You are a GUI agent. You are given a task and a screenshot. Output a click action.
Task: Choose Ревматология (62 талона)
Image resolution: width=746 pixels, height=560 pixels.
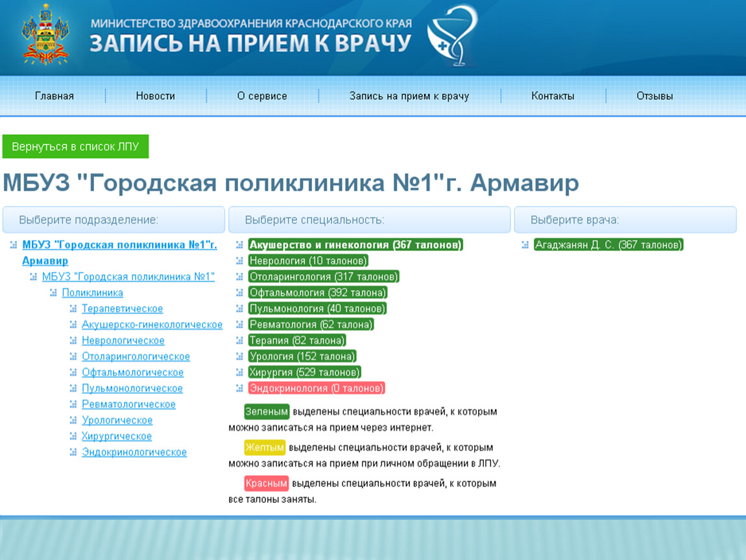(x=311, y=324)
